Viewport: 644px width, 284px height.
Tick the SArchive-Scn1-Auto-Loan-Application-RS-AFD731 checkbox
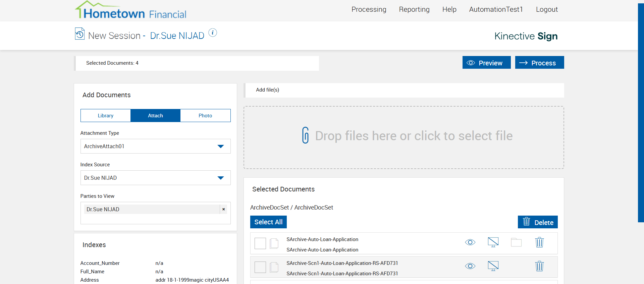260,267
